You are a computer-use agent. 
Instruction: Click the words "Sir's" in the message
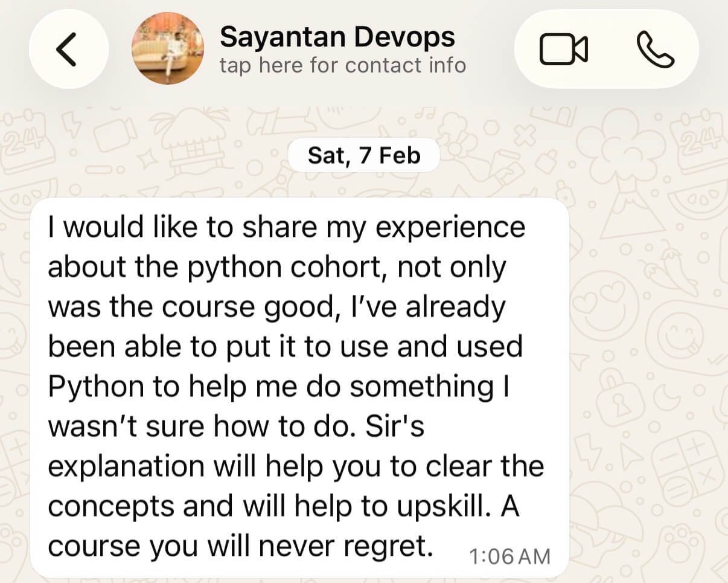(395, 427)
